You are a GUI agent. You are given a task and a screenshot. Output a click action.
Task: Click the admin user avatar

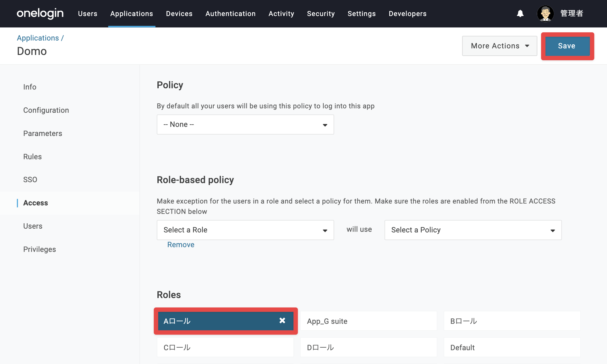pos(545,14)
